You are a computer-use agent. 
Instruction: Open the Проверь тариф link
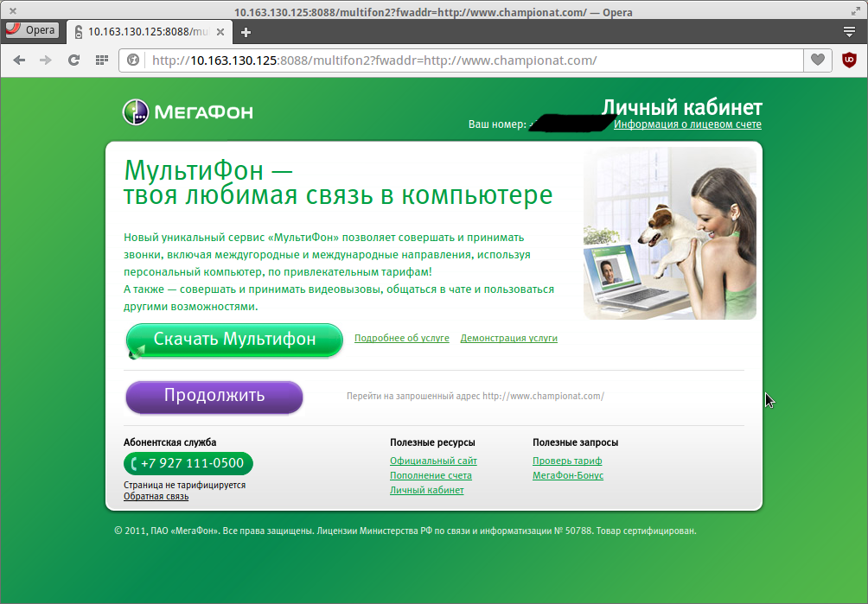tap(567, 461)
